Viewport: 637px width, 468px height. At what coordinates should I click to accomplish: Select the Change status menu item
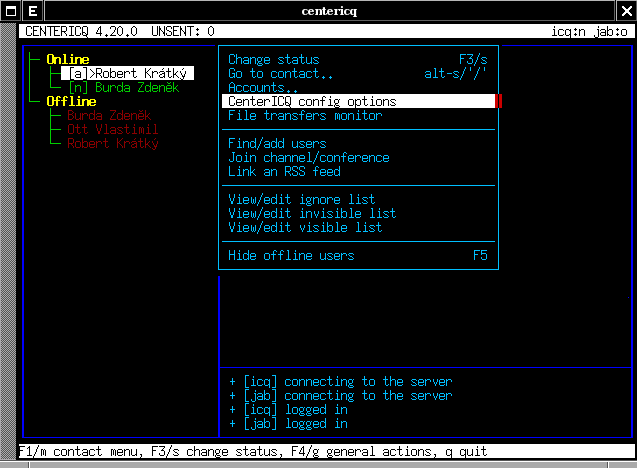[273, 59]
